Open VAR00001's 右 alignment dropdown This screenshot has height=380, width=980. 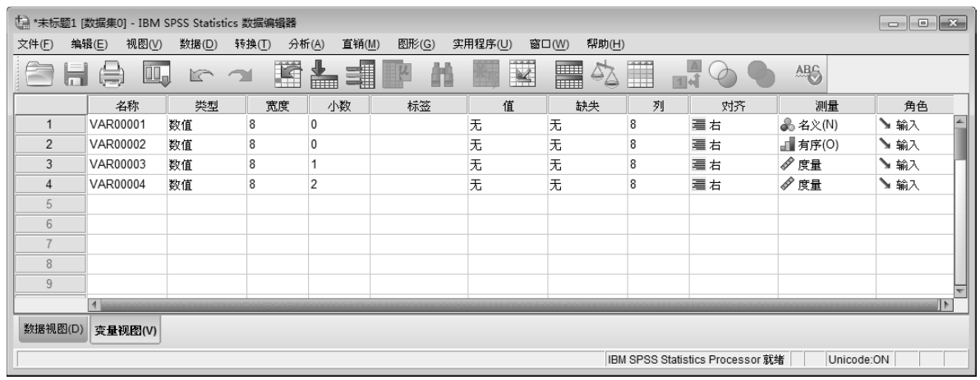[734, 125]
